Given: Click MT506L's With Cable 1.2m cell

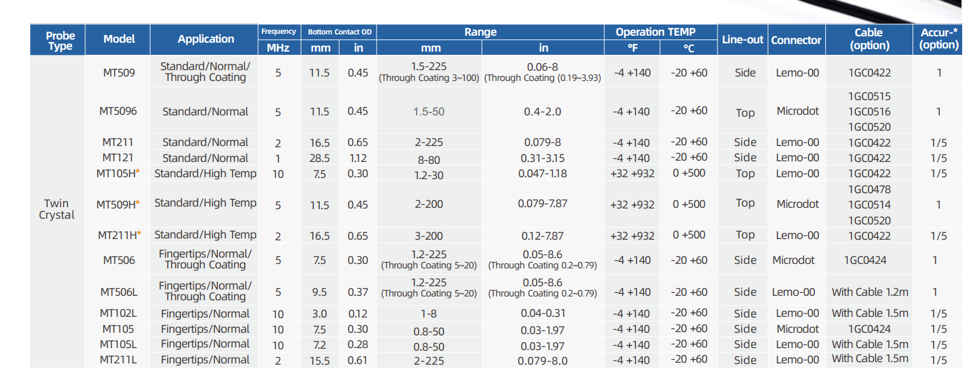Looking at the screenshot, I should tap(869, 292).
